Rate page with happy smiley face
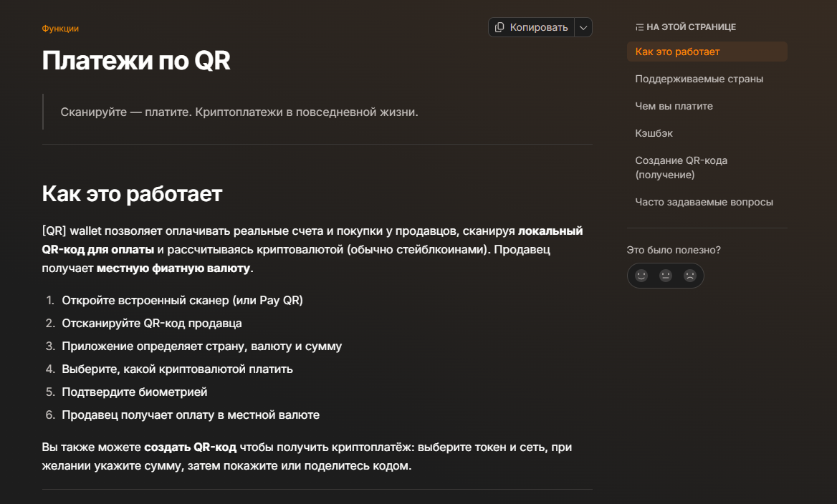The image size is (837, 504). 641,276
